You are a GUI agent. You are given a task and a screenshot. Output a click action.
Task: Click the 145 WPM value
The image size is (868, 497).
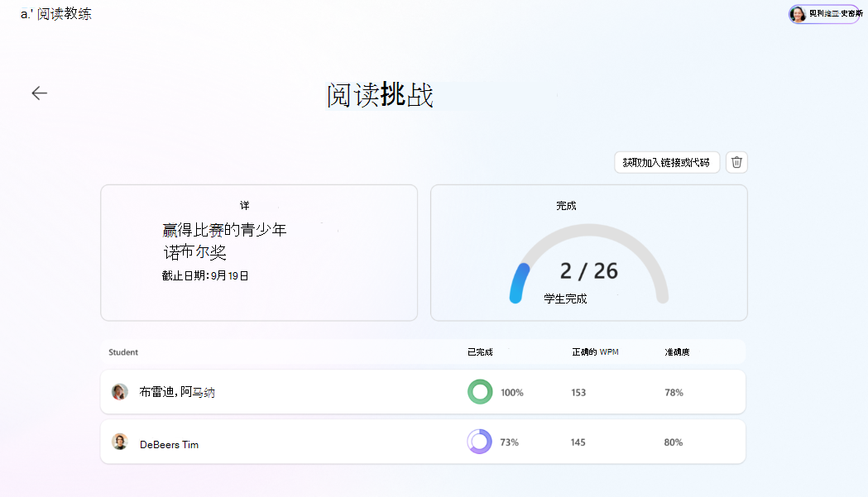point(578,442)
